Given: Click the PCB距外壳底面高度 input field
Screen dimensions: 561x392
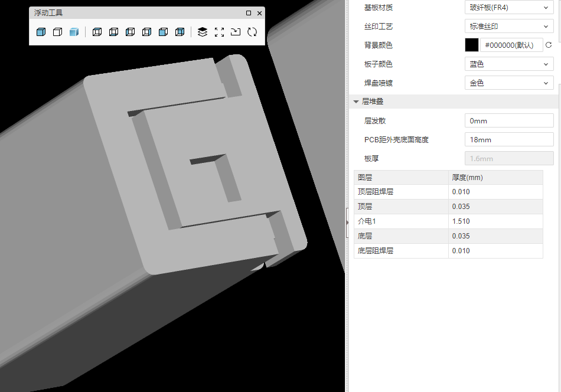Looking at the screenshot, I should coord(508,140).
